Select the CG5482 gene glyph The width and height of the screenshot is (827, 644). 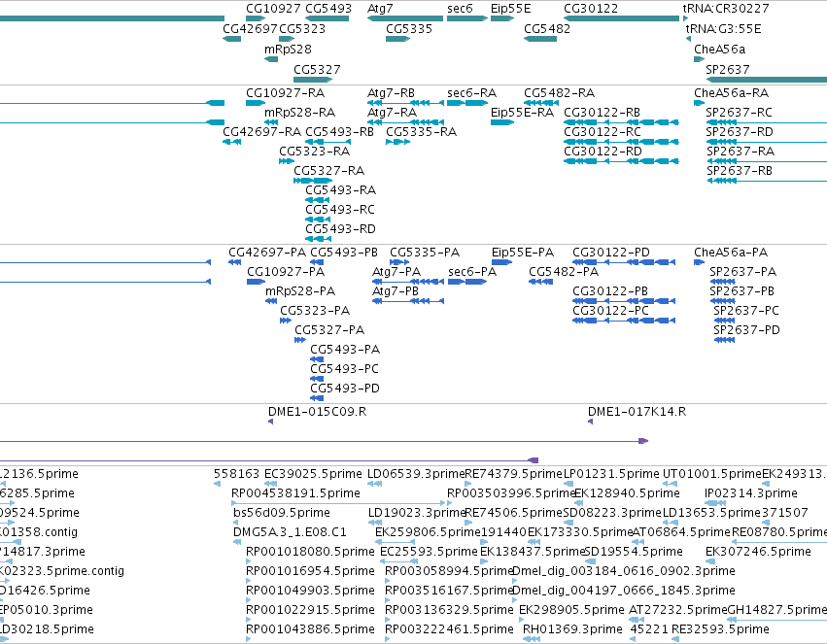(540, 39)
